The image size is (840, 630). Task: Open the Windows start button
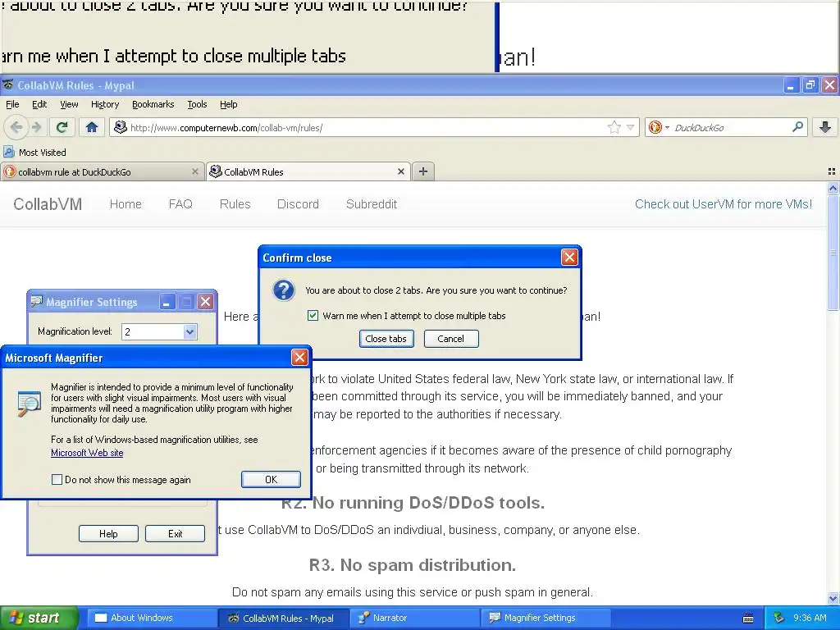point(39,618)
